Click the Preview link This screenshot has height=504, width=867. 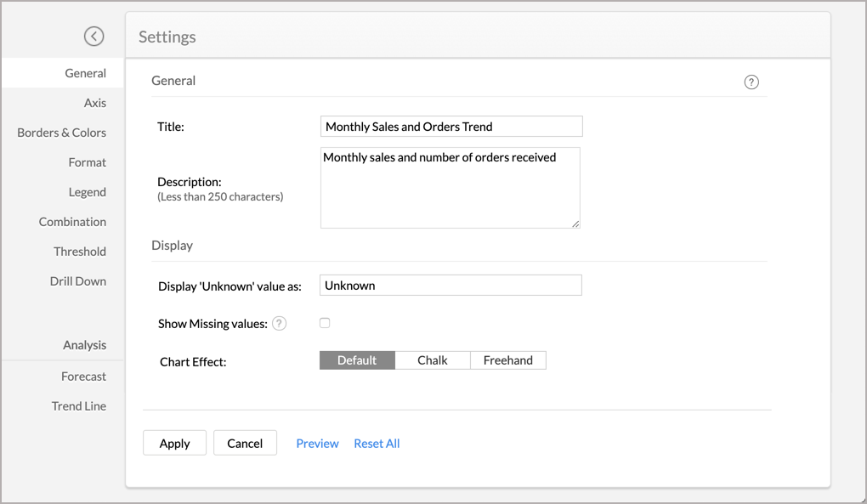[317, 444]
